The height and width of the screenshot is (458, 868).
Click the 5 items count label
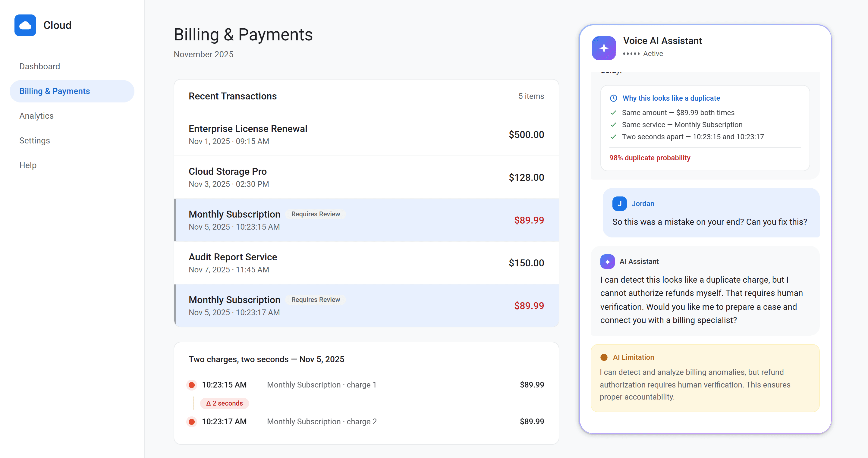click(531, 96)
